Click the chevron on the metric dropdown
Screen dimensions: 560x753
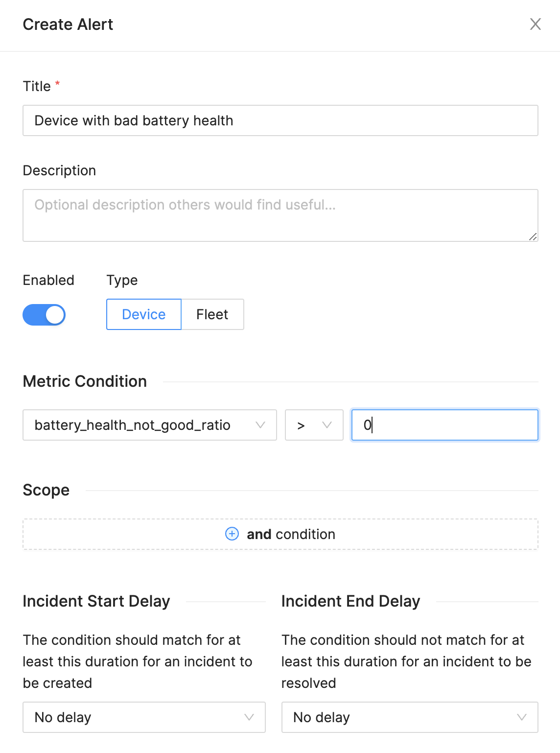click(x=260, y=425)
